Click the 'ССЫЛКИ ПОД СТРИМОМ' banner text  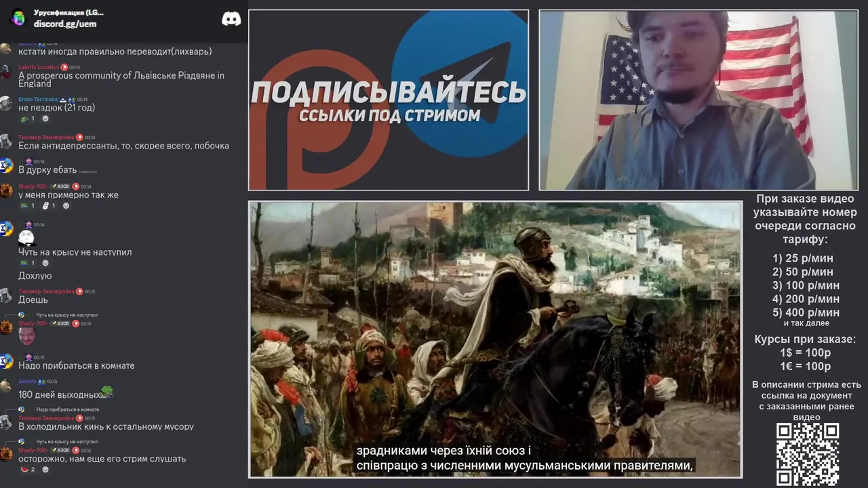point(389,115)
